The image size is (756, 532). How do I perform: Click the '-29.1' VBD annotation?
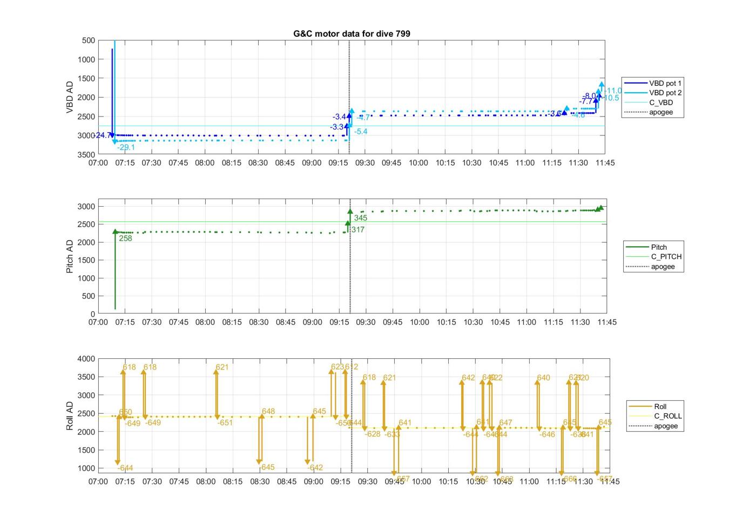(x=126, y=147)
